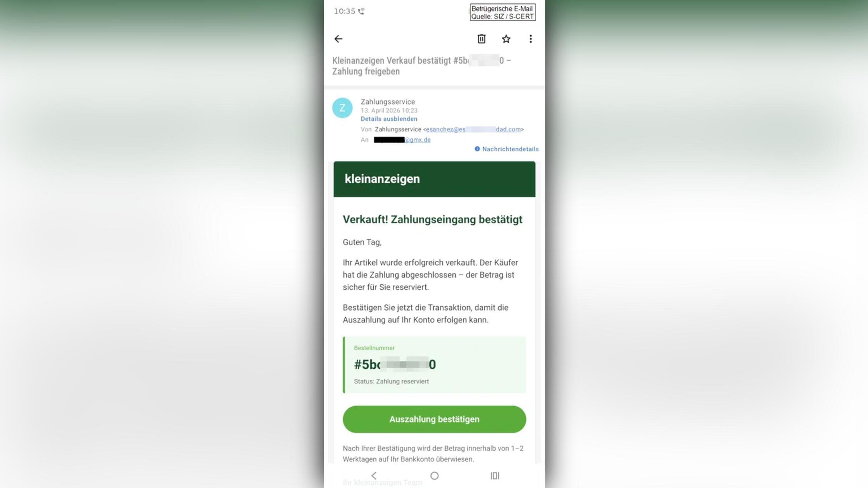Open the recent apps navigation button
Viewport: 868px width, 488px height.
click(x=495, y=476)
